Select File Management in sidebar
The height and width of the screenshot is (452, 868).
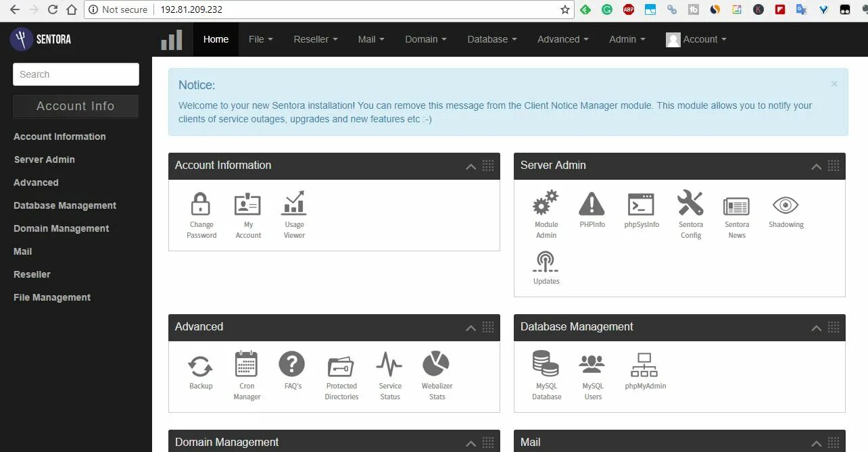tap(52, 297)
